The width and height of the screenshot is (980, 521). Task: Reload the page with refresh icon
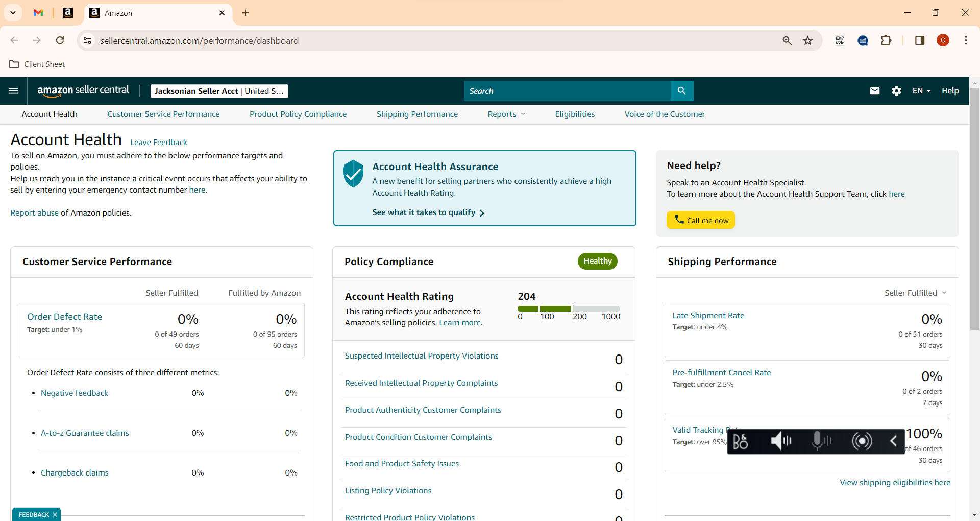[60, 40]
